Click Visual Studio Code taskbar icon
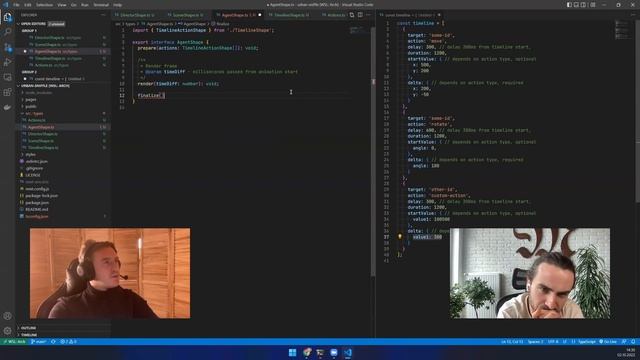Screen dimensions: 640x360 pos(347,353)
